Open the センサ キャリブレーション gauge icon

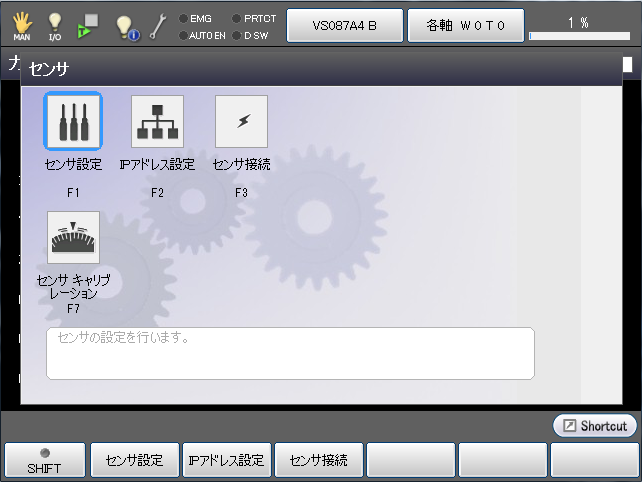[x=73, y=238]
